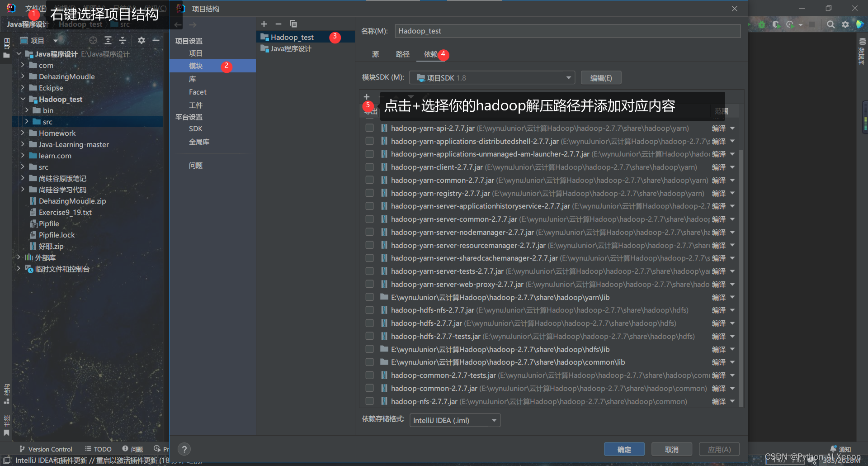This screenshot has height=466, width=868.
Task: Check export for hadoop-yarn-server-nodemanager-2.7.7.jar
Action: click(x=369, y=232)
